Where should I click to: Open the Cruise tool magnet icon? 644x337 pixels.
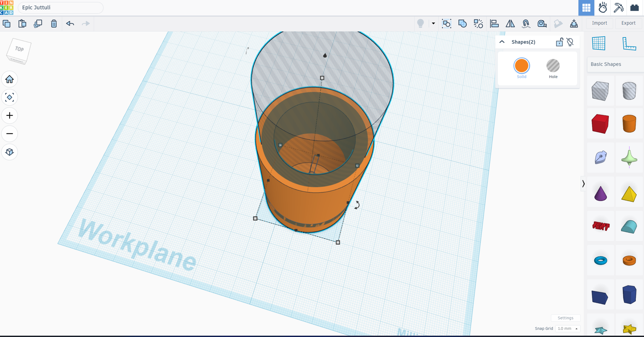point(526,24)
